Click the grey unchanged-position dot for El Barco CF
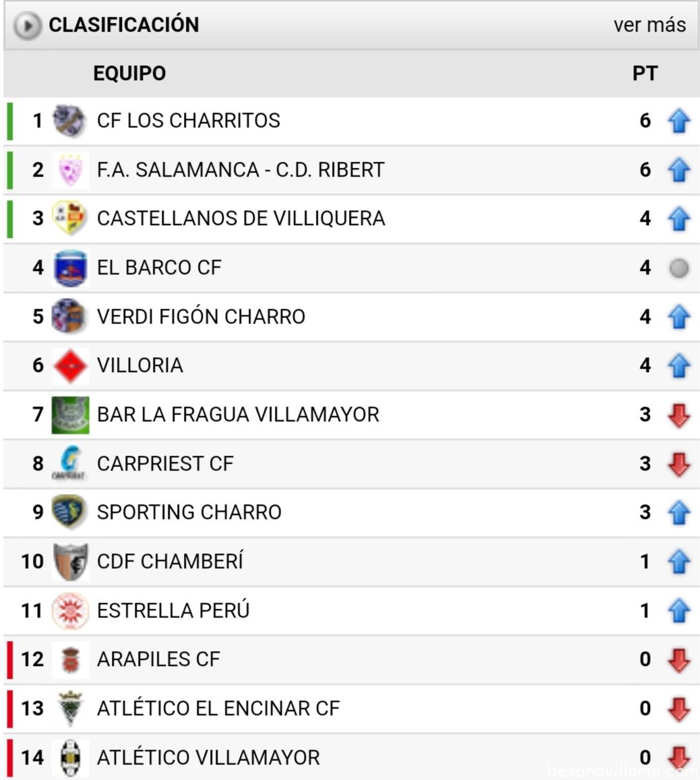Image resolution: width=700 pixels, height=780 pixels. 678,268
